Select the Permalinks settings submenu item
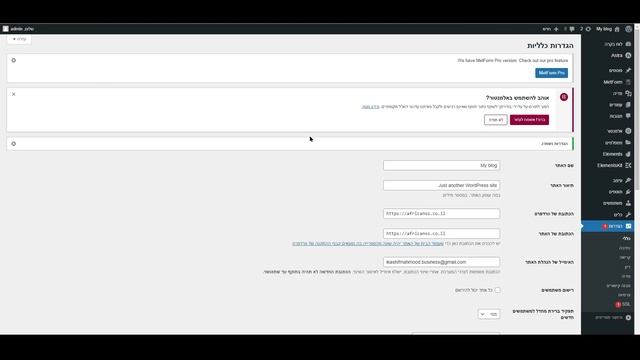640x360 pixels. tap(618, 286)
